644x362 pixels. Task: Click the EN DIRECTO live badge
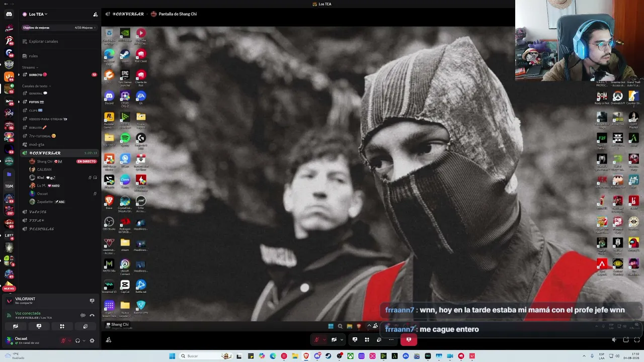click(87, 161)
